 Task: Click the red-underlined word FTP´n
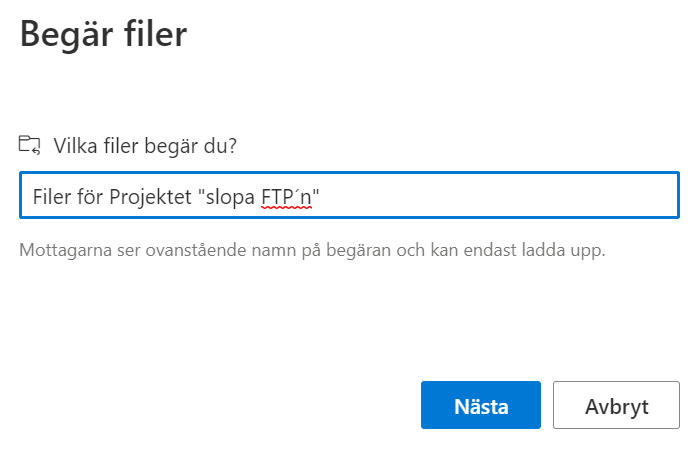coord(287,197)
